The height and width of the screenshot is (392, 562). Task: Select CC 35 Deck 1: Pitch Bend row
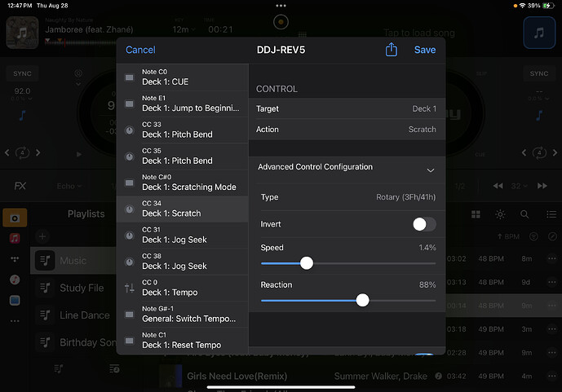click(x=183, y=156)
